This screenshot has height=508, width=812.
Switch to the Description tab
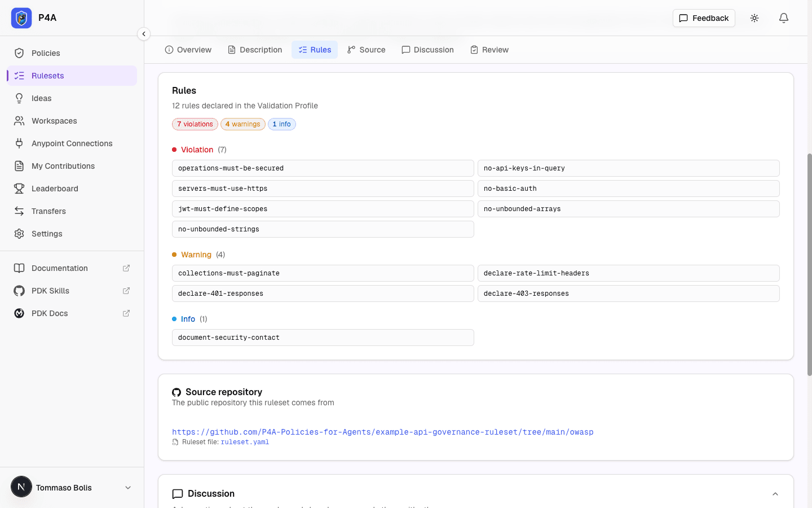point(255,50)
